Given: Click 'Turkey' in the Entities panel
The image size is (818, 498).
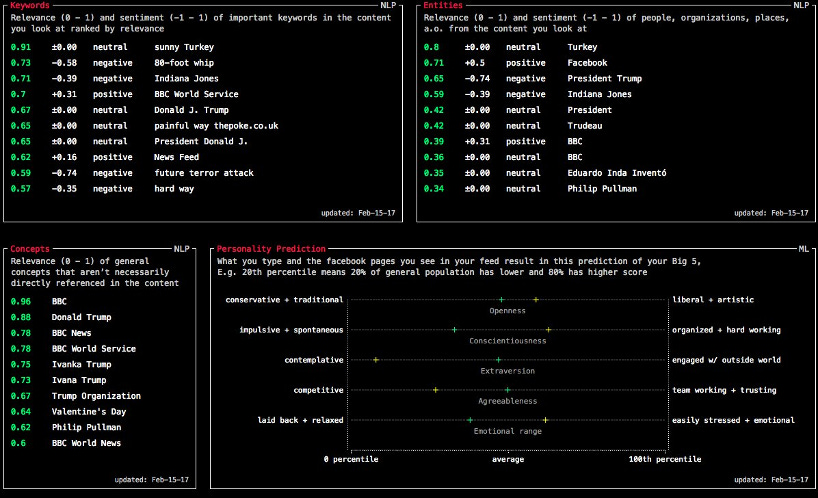Looking at the screenshot, I should 582,47.
